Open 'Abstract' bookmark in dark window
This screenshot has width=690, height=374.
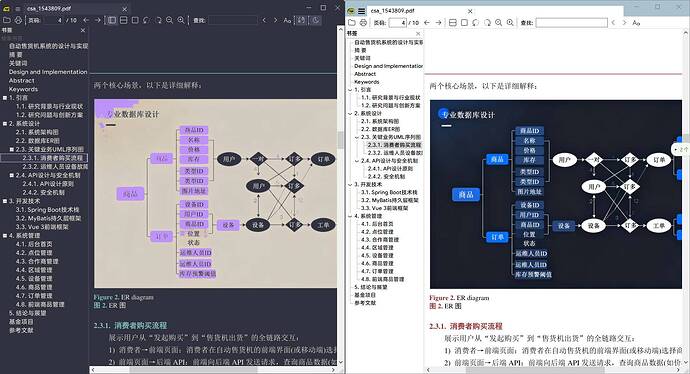22,81
